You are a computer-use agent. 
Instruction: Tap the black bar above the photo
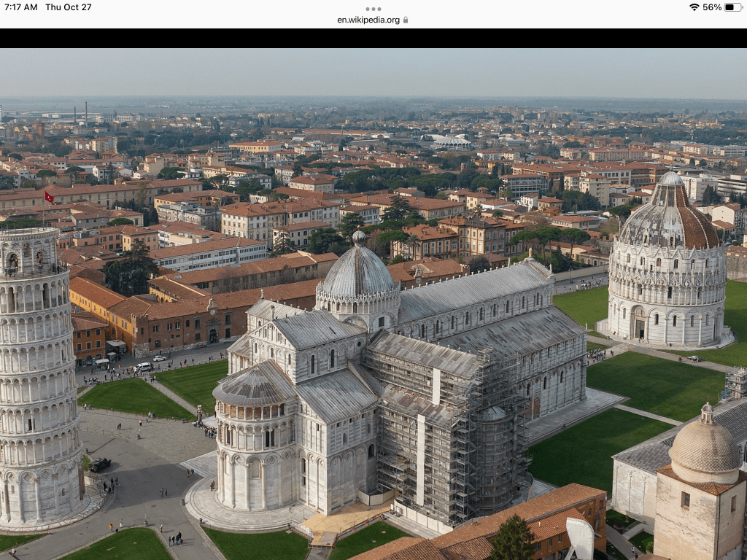pyautogui.click(x=373, y=38)
